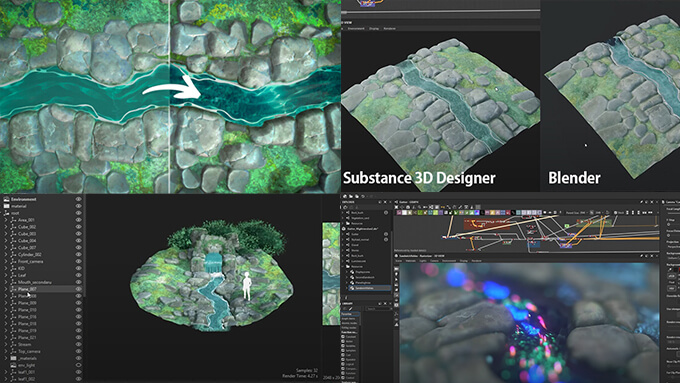Select Cube_004 in the scene tree
This screenshot has width=680, height=383.
click(x=27, y=240)
